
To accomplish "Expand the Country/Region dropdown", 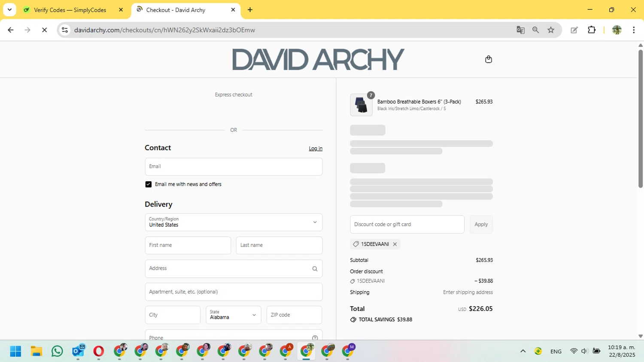I will coord(234,222).
